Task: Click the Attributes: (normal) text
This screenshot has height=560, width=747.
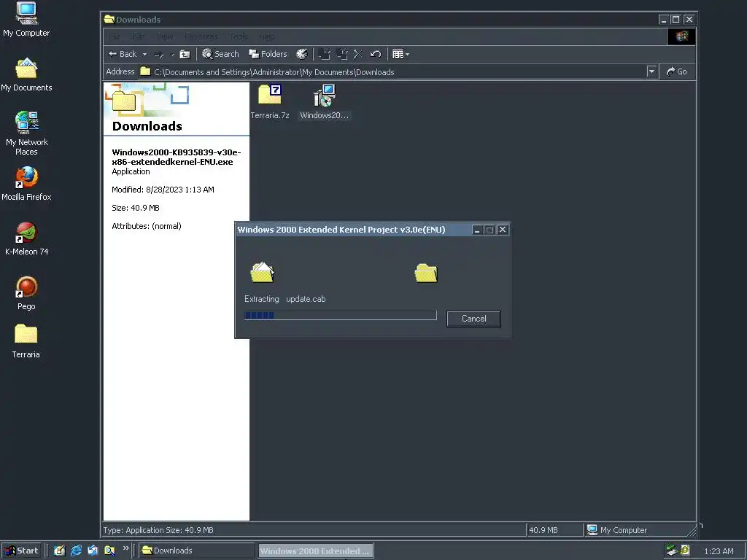Action: pyautogui.click(x=146, y=226)
